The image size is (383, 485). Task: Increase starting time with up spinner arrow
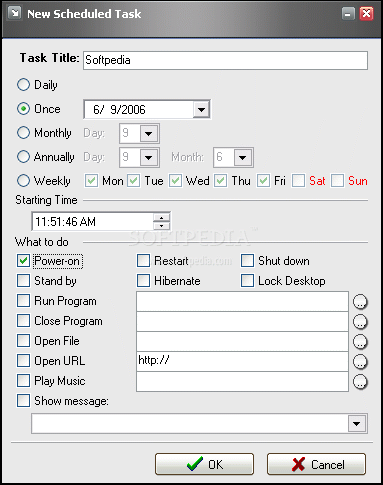(x=162, y=218)
